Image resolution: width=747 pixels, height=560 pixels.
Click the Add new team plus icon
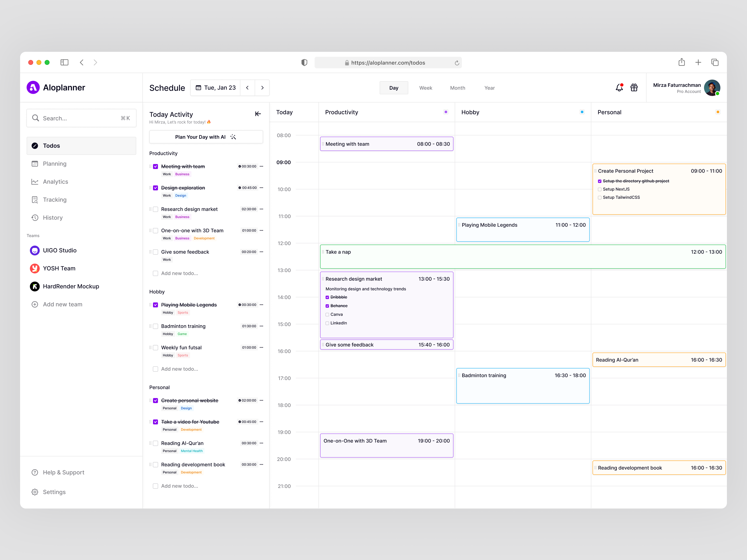point(35,304)
